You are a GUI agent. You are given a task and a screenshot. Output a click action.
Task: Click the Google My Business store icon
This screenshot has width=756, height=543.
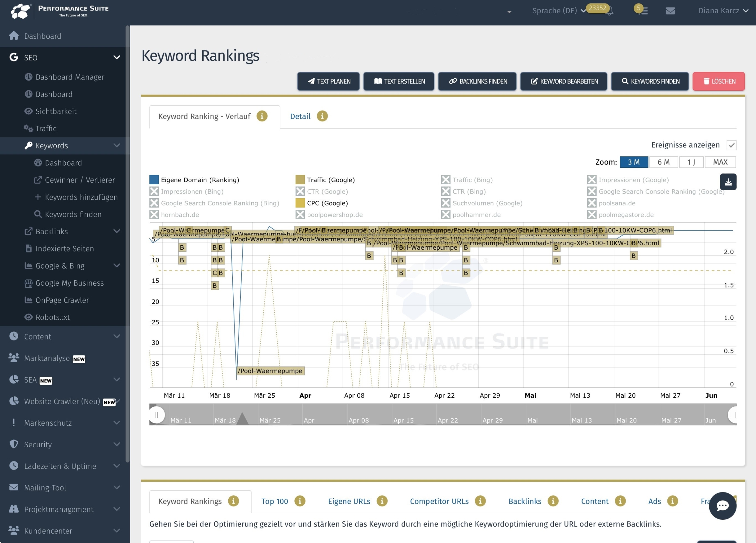tap(29, 283)
